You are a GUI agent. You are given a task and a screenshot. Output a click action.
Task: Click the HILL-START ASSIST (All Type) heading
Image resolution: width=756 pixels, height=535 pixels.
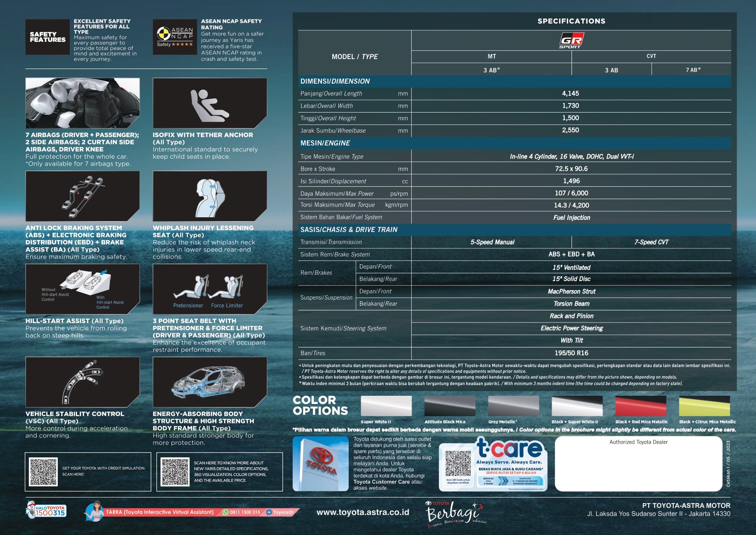pyautogui.click(x=75, y=321)
